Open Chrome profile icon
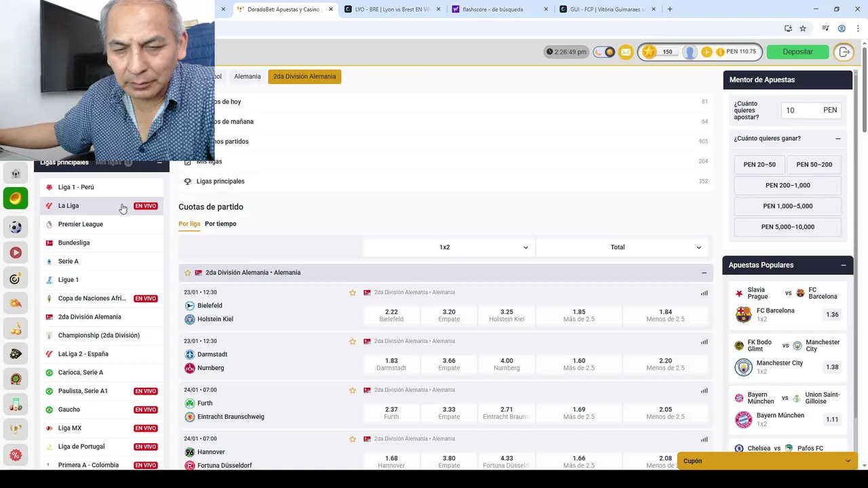 click(842, 28)
